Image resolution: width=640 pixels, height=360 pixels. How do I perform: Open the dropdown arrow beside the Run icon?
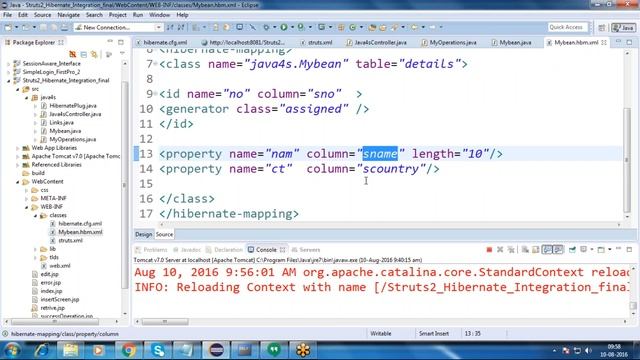[x=292, y=27]
